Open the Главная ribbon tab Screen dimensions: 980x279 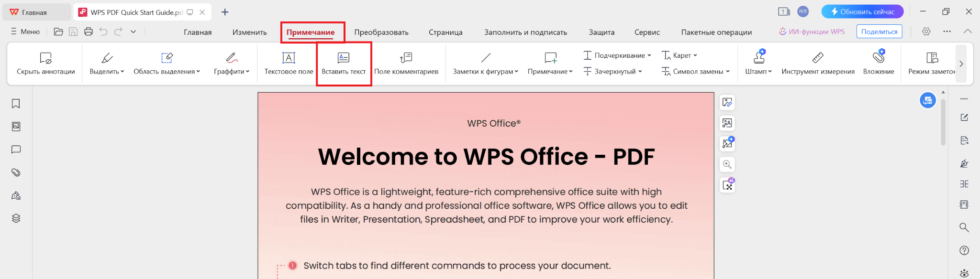[x=198, y=32]
